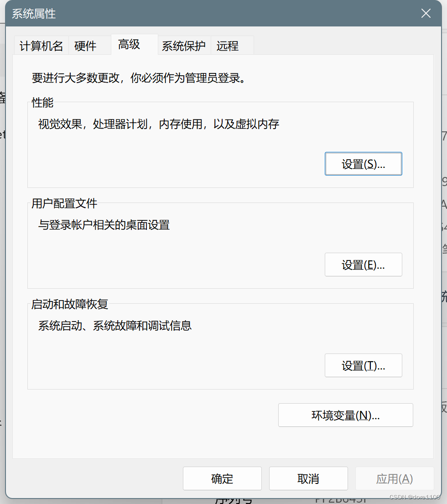The width and height of the screenshot is (447, 504).
Task: Open the 远程 tab
Action: coord(232,46)
